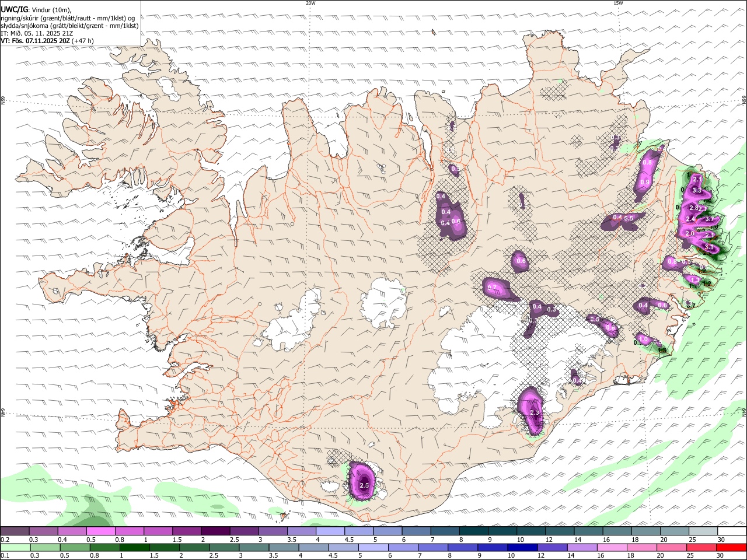Click the 0.1 label in the rain legend
This screenshot has width=747, height=560.
pos(4,556)
